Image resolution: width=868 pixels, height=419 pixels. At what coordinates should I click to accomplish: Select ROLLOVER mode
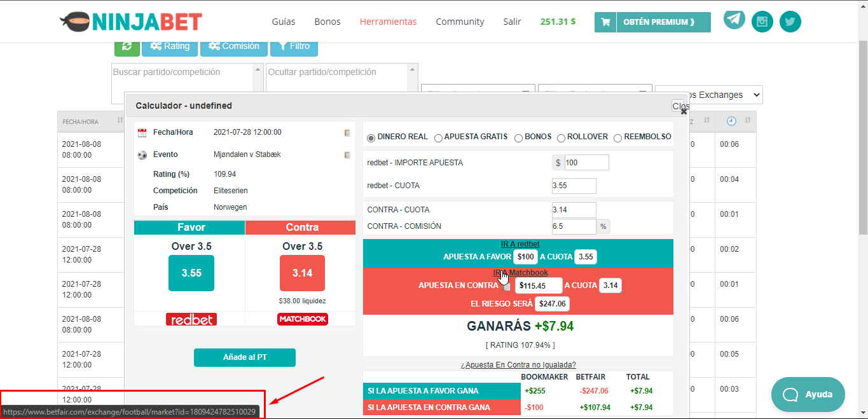click(561, 138)
